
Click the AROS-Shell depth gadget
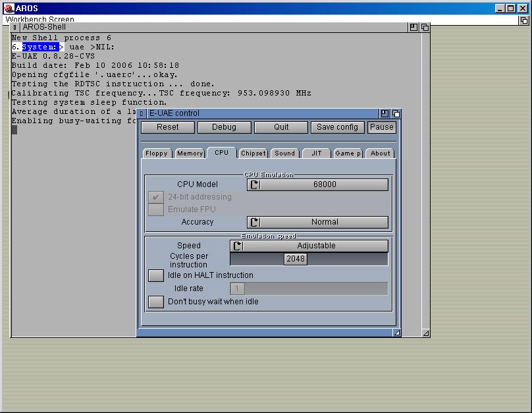tap(425, 27)
